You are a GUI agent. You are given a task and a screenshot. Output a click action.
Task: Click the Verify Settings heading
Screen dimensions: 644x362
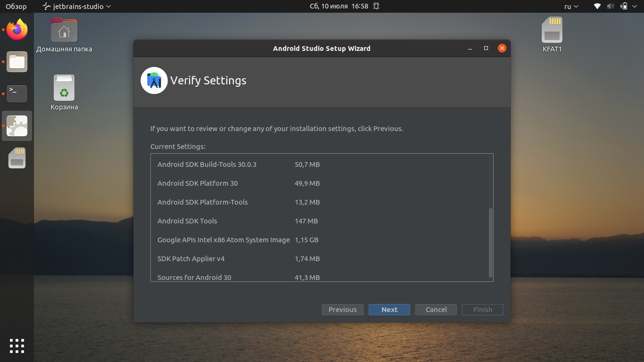(x=208, y=81)
